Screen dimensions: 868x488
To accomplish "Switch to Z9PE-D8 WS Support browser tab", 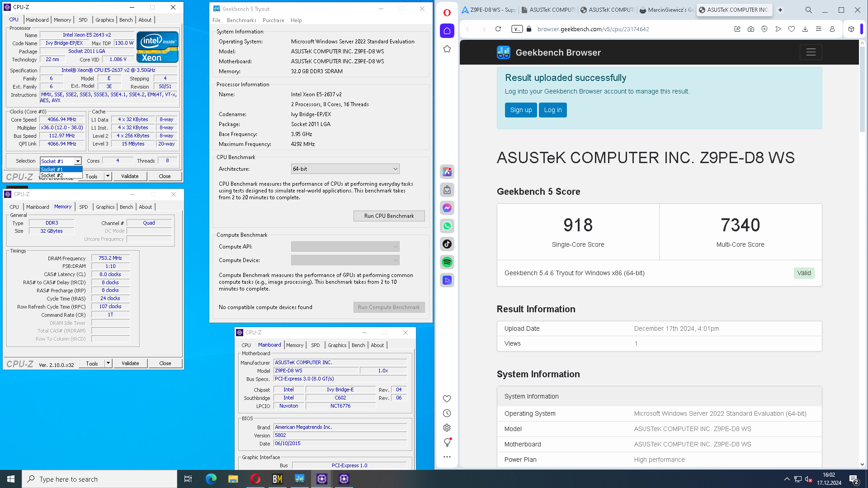I will coord(489,10).
